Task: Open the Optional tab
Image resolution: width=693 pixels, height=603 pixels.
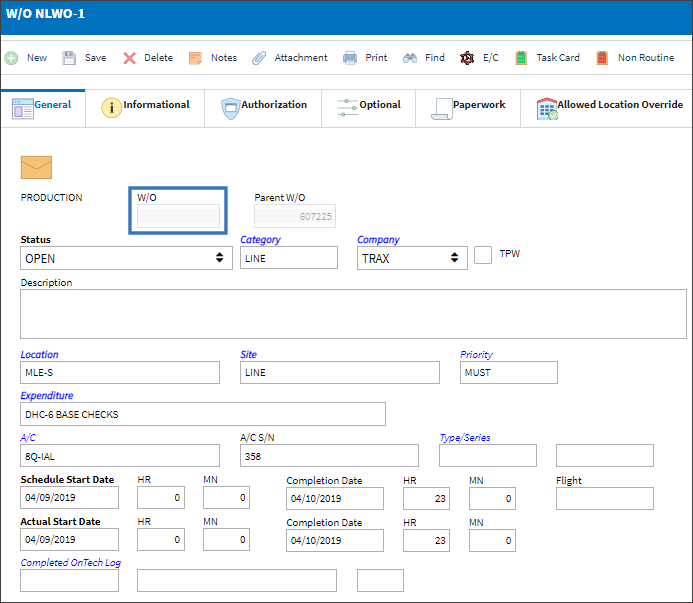Action: point(369,108)
